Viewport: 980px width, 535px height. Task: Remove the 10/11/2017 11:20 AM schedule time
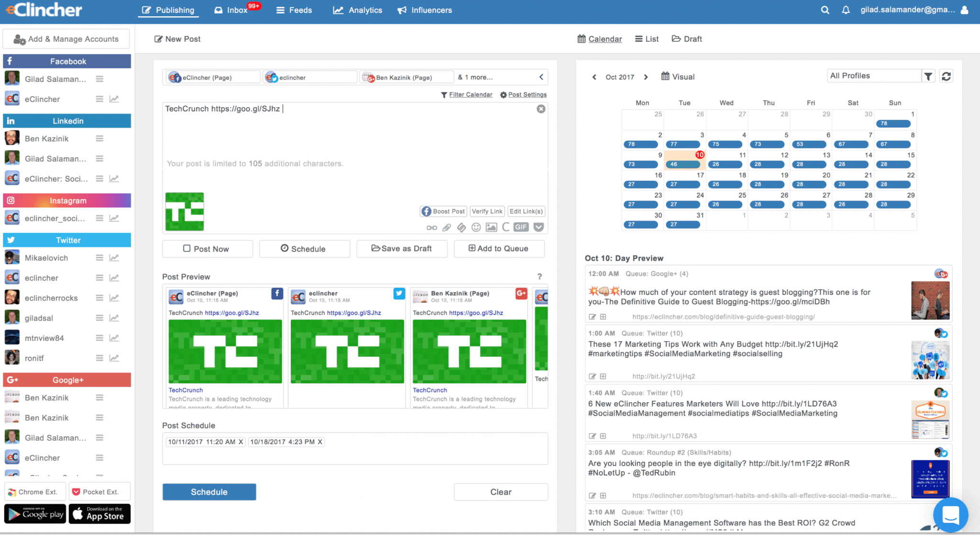(x=241, y=442)
